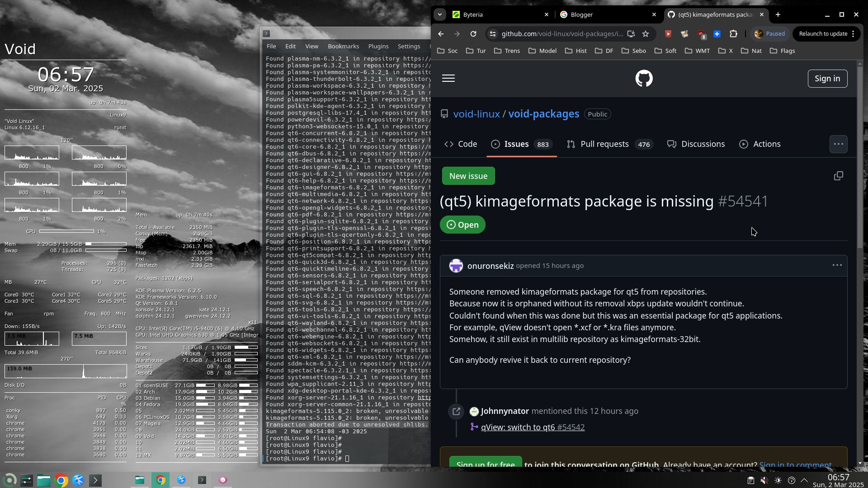Open the Soft bookmarks folder
The width and height of the screenshot is (868, 488).
[665, 51]
